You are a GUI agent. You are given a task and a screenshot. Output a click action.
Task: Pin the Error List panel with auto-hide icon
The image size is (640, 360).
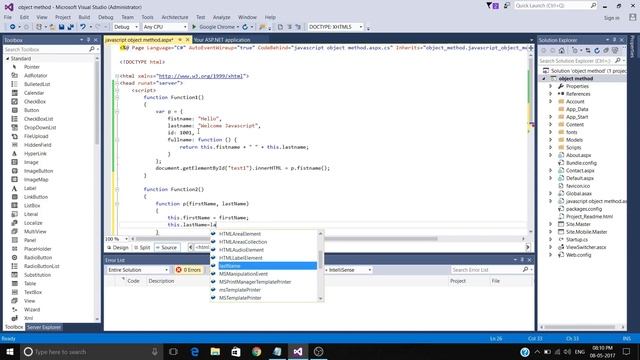pos(522,260)
